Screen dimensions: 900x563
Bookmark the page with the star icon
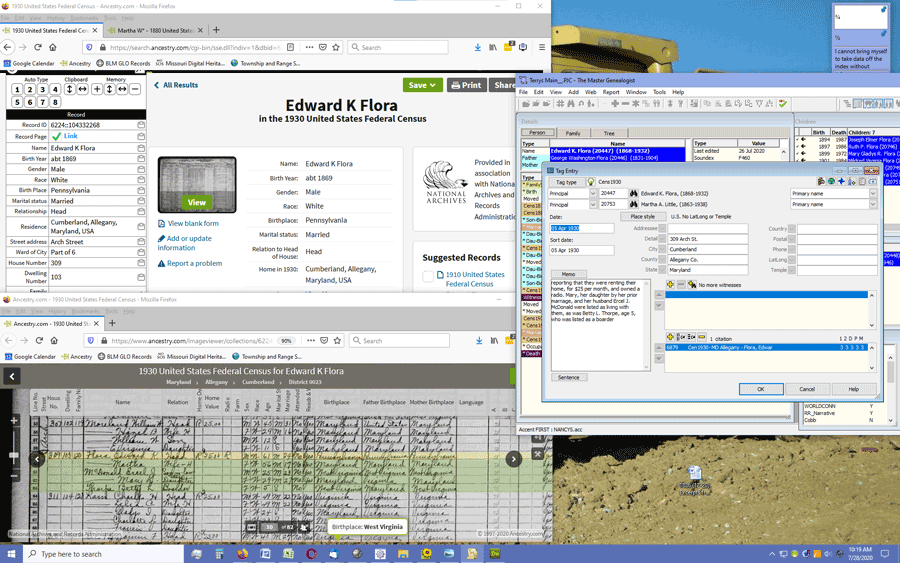pos(336,47)
